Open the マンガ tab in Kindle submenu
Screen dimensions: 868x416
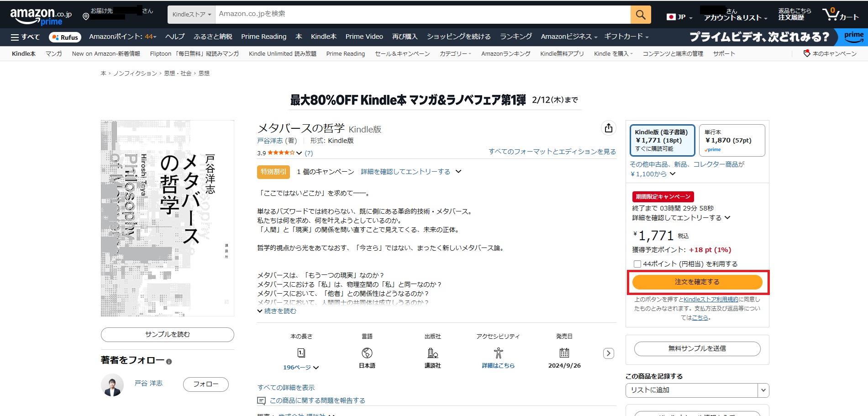[53, 54]
